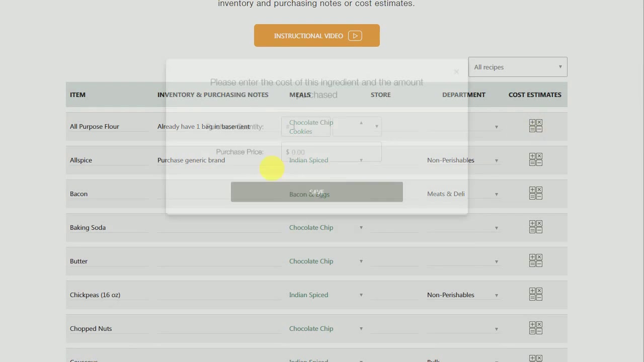Click the DEPARTMENT column header

click(x=464, y=95)
